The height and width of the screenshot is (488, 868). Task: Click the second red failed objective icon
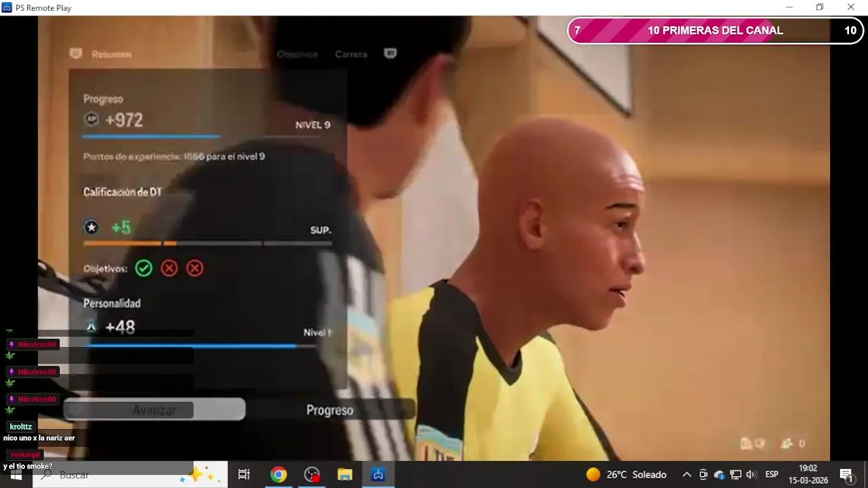point(195,268)
